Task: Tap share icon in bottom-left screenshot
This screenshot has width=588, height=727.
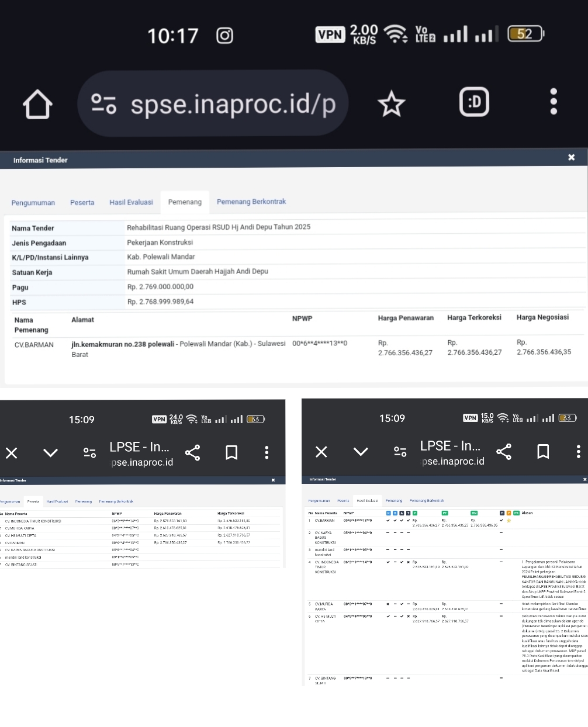Action: pyautogui.click(x=192, y=452)
